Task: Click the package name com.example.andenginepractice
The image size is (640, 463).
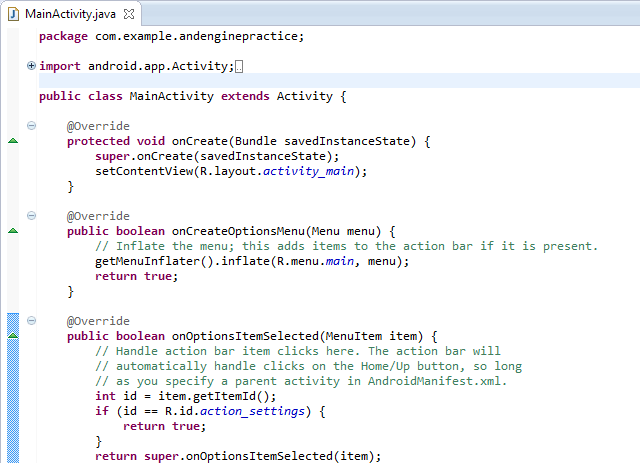Action: [x=198, y=36]
